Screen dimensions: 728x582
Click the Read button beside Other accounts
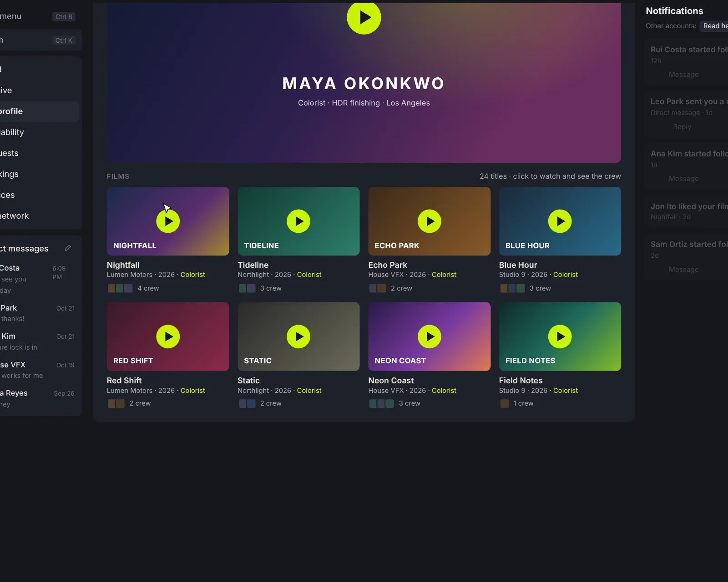click(x=714, y=26)
